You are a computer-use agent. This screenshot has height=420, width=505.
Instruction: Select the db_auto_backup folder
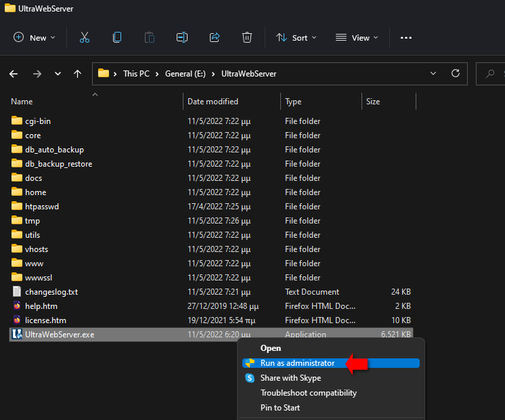[54, 150]
